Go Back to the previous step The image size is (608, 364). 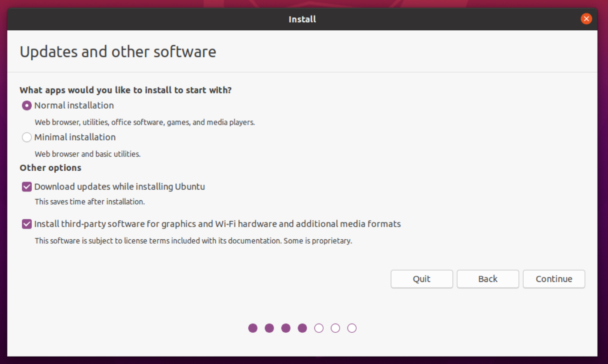point(488,279)
